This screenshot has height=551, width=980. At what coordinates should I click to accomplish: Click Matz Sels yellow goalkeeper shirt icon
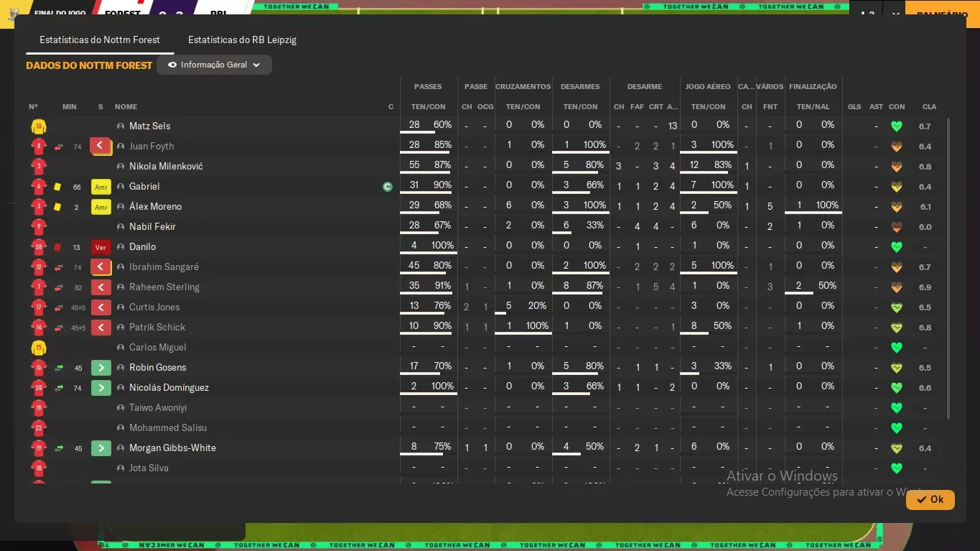39,126
